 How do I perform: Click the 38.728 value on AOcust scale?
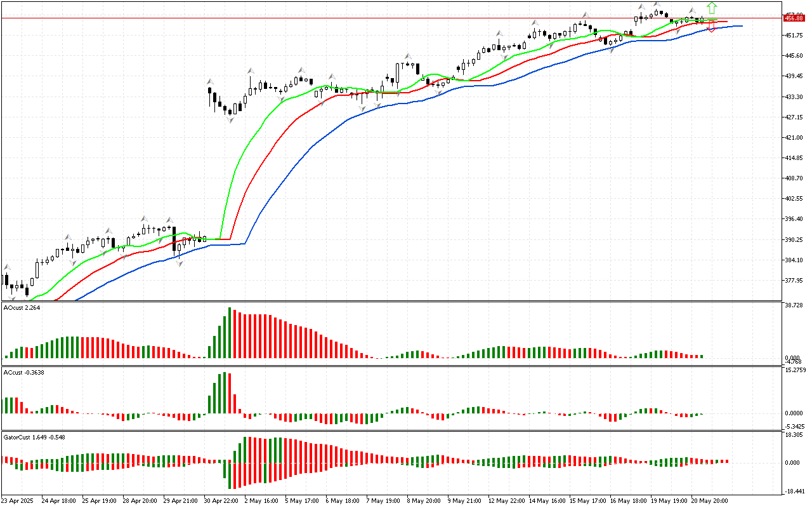click(x=794, y=305)
